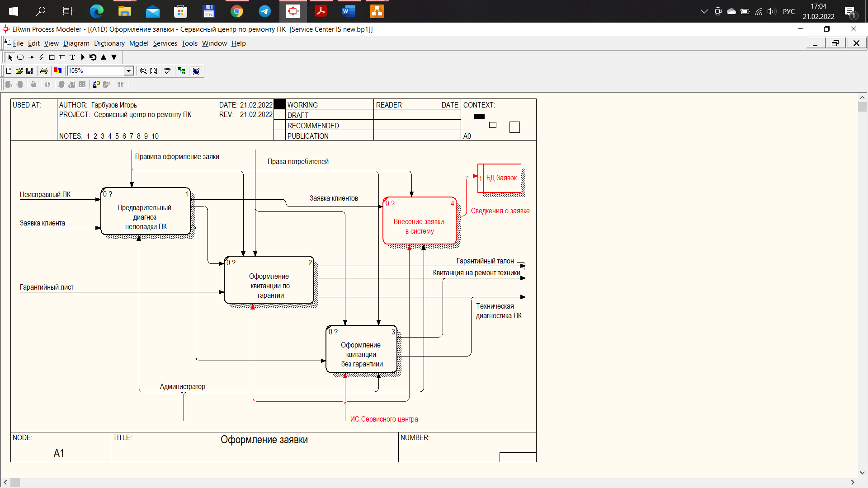Click red label 'ИС Сервисного центра'

point(384,419)
